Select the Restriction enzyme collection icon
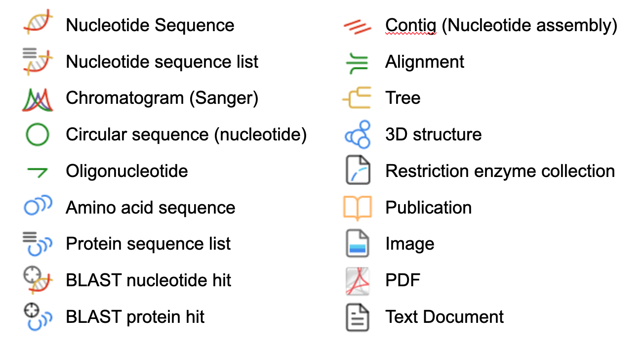 click(358, 171)
